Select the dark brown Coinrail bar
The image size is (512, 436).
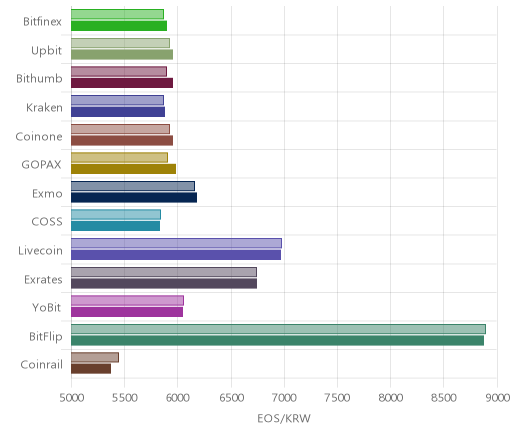(91, 369)
